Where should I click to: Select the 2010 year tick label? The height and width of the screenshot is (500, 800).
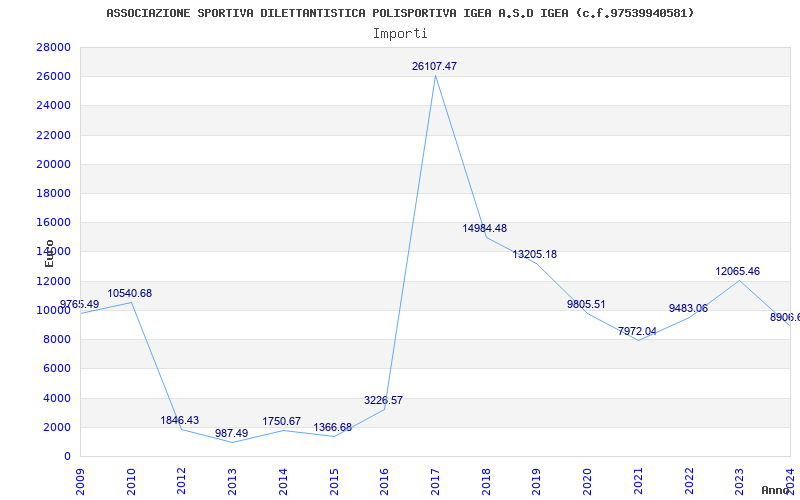131,482
